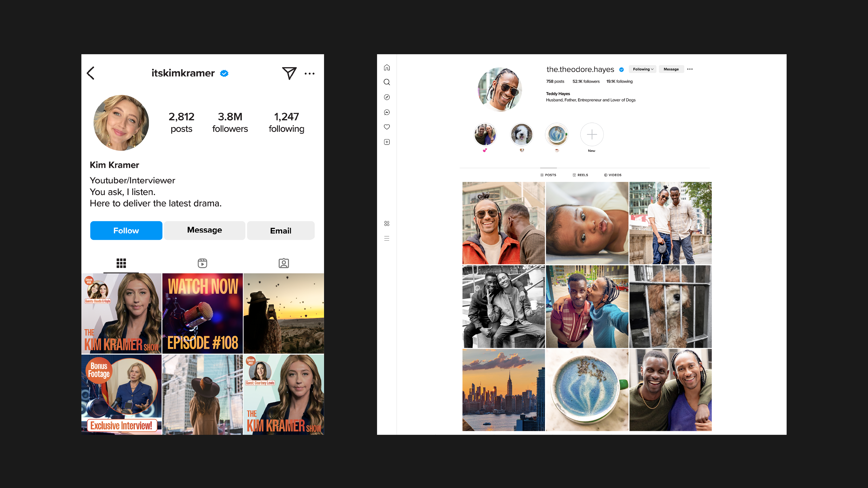Viewport: 868px width, 488px height.
Task: Add a New story highlight
Action: coord(592,135)
